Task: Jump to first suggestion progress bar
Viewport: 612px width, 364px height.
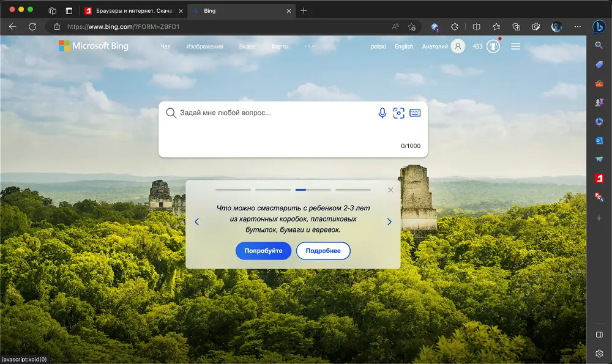Action: [233, 190]
